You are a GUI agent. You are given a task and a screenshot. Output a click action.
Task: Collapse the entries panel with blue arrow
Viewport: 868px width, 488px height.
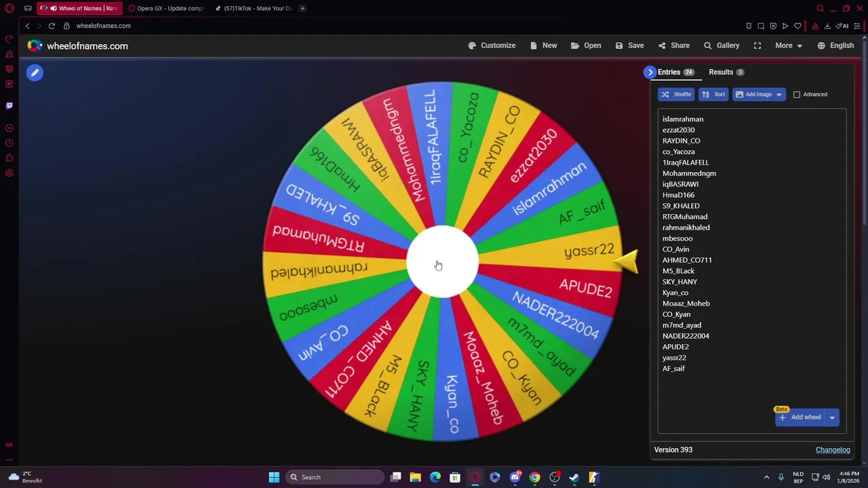click(x=650, y=72)
